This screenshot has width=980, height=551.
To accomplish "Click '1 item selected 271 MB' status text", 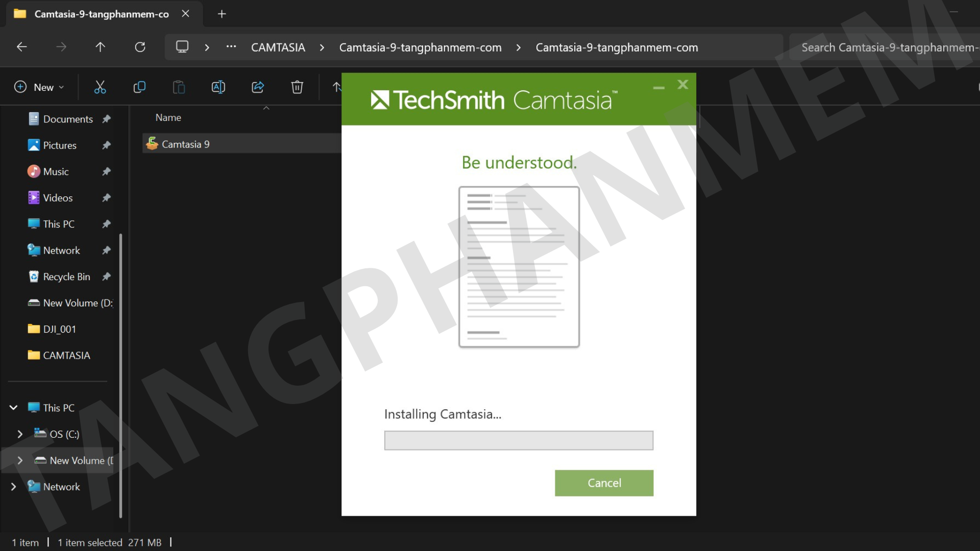I will pyautogui.click(x=109, y=542).
